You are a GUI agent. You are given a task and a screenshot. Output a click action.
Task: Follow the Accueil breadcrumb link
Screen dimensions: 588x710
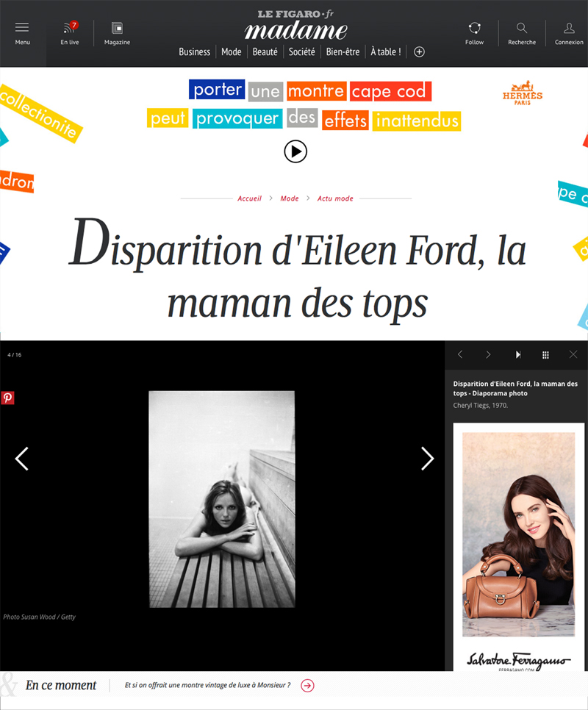(x=249, y=198)
